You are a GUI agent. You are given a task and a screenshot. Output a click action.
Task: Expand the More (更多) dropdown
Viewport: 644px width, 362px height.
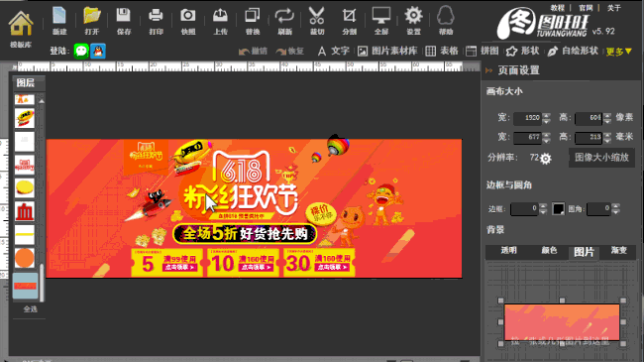pyautogui.click(x=618, y=52)
